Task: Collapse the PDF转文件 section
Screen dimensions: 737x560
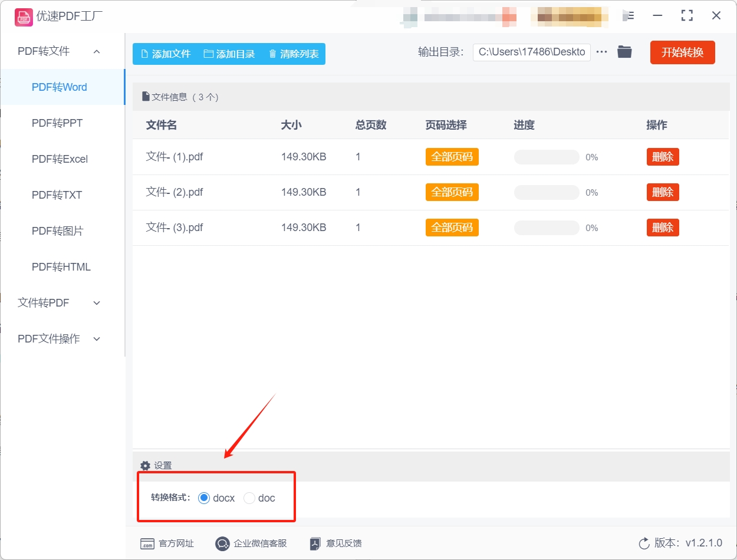Action: (96, 51)
